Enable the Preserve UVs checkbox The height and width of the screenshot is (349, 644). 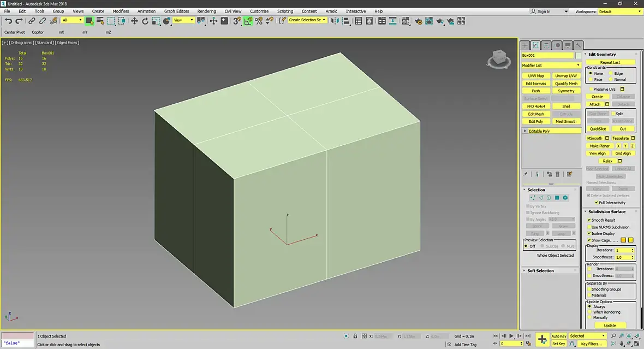(x=590, y=89)
